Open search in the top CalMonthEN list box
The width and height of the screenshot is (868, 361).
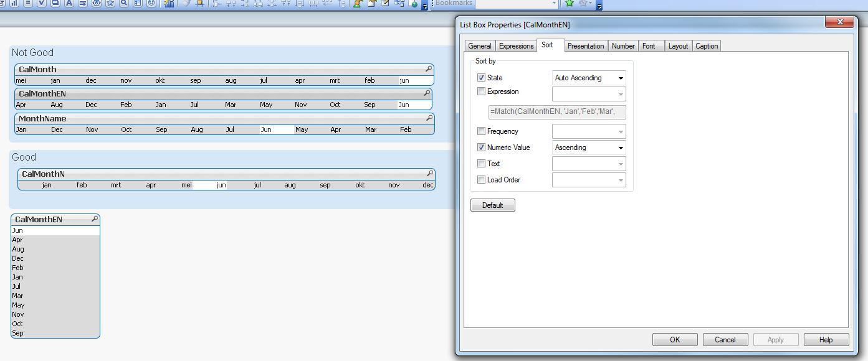[x=427, y=93]
